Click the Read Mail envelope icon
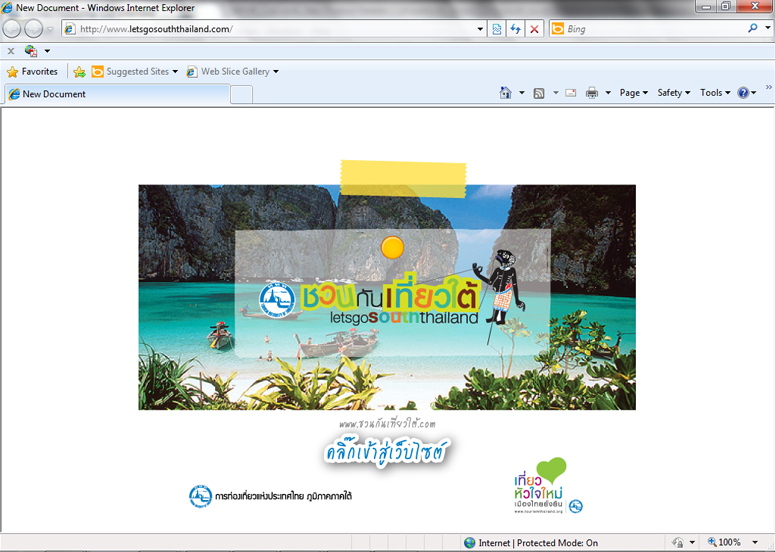The image size is (775, 552). (x=570, y=93)
